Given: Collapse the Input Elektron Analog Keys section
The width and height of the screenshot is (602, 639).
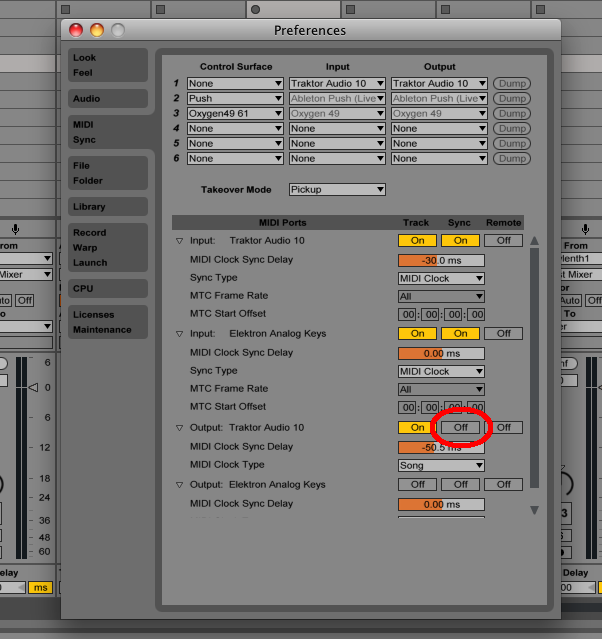Looking at the screenshot, I should pos(180,334).
